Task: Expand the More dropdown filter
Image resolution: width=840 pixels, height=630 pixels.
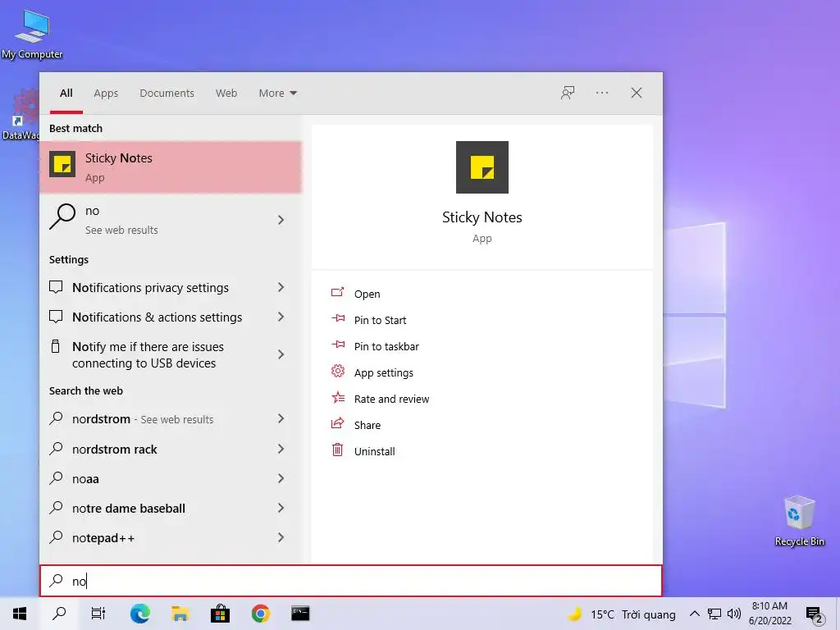Action: pyautogui.click(x=277, y=93)
